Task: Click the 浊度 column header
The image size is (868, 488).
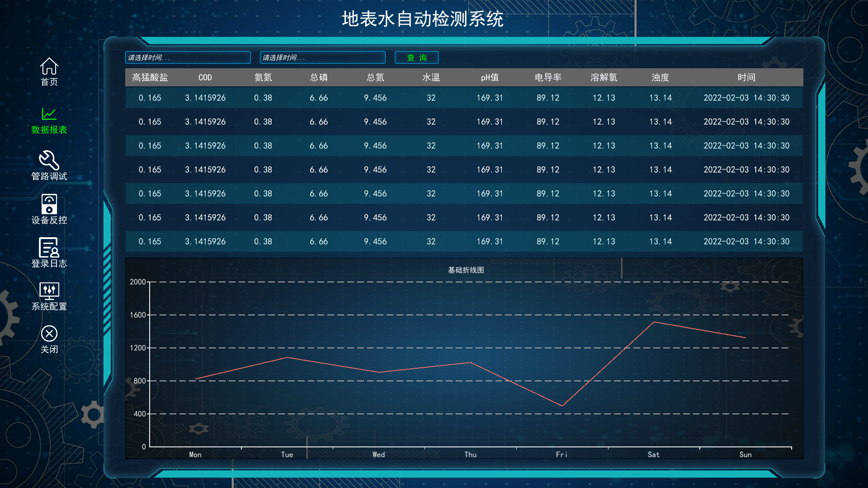Action: pos(660,77)
